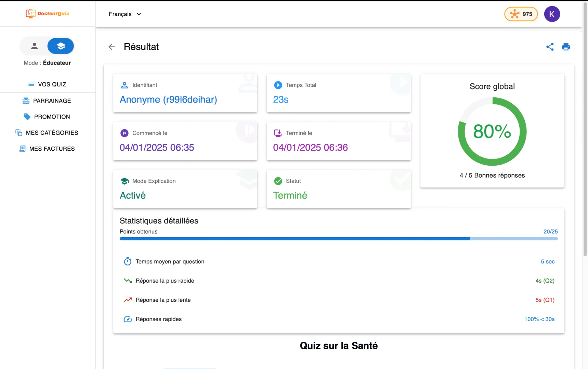
Task: Go back using the arrow beside Résultat
Action: (112, 47)
